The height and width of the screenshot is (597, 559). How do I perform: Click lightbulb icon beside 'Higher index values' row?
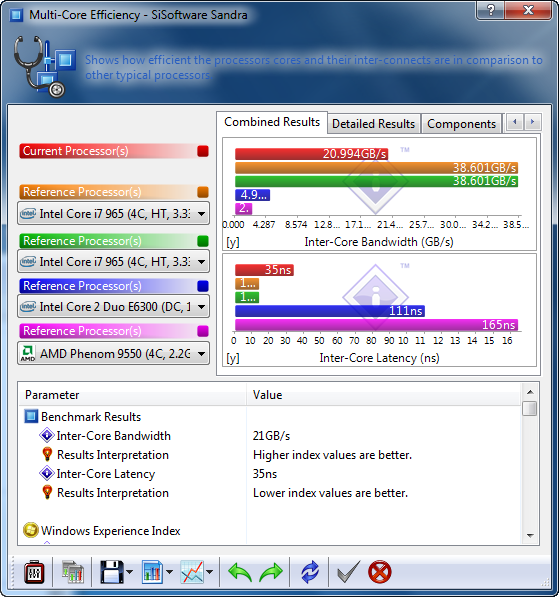pyautogui.click(x=47, y=454)
